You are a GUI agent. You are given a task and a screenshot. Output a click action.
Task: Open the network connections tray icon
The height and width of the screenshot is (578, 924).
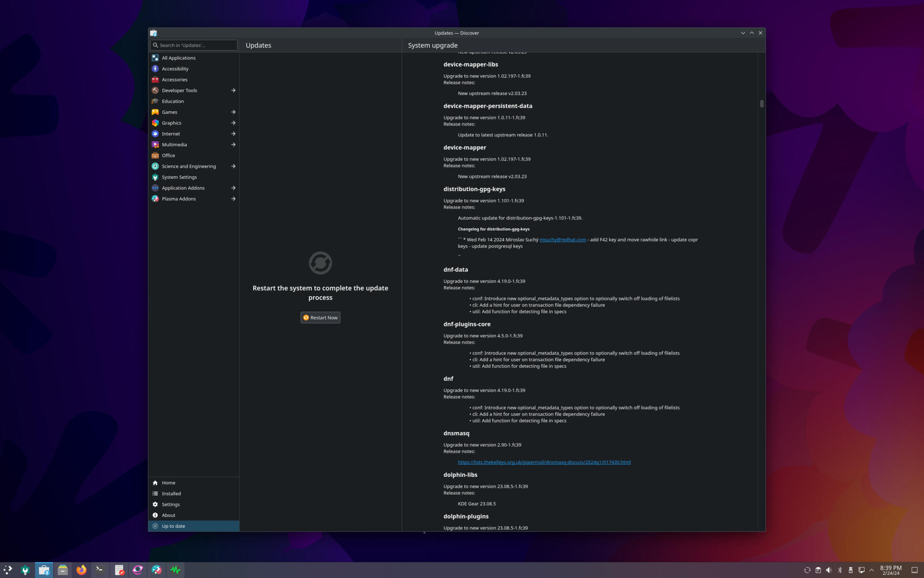click(x=861, y=570)
